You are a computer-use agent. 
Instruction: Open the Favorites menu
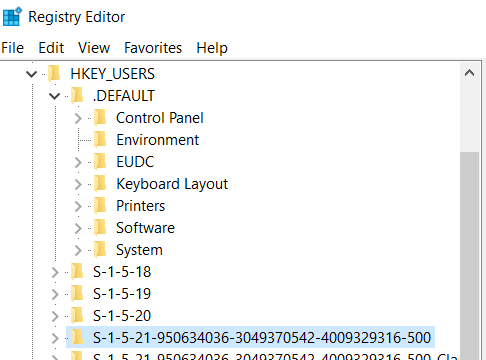[153, 48]
